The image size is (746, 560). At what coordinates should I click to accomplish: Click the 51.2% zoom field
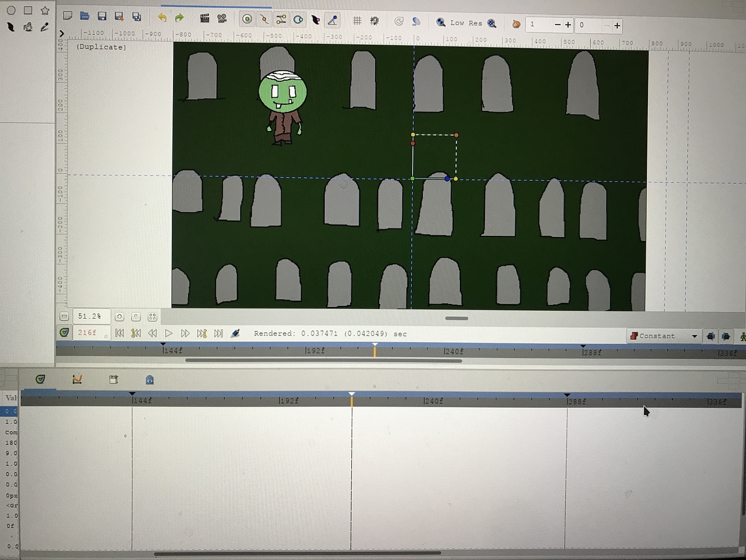pyautogui.click(x=91, y=316)
